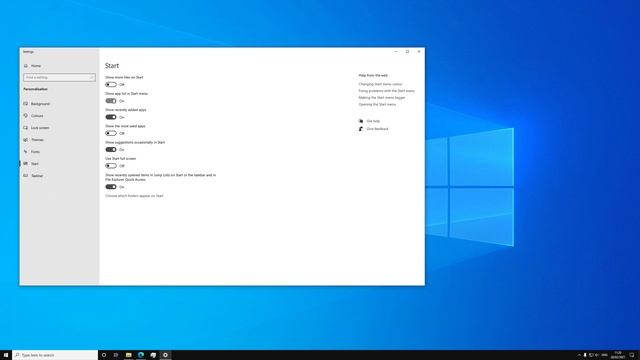
Task: Click the Give feedback person icon
Action: tap(361, 129)
